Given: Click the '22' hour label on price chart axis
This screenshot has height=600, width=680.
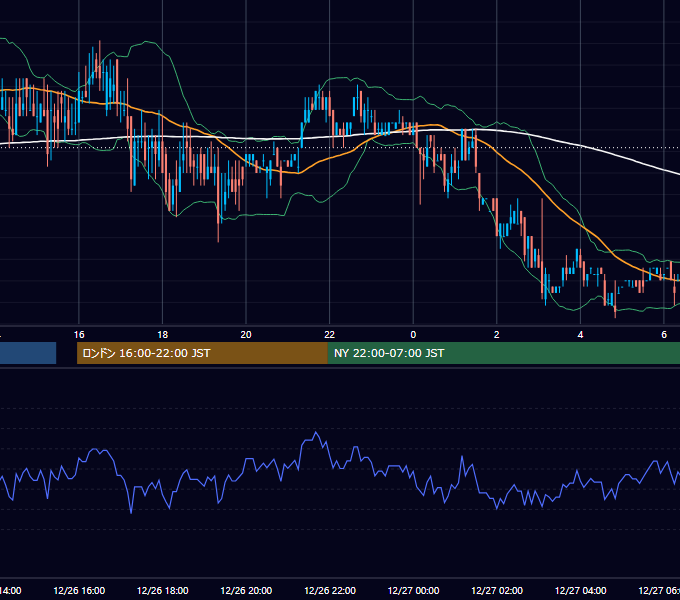Looking at the screenshot, I should pyautogui.click(x=330, y=334).
